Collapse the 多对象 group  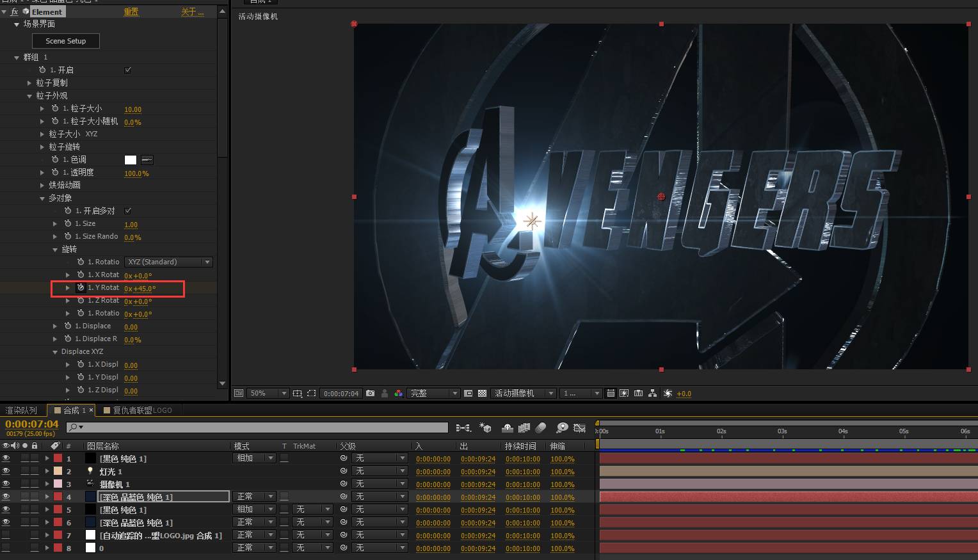[42, 198]
